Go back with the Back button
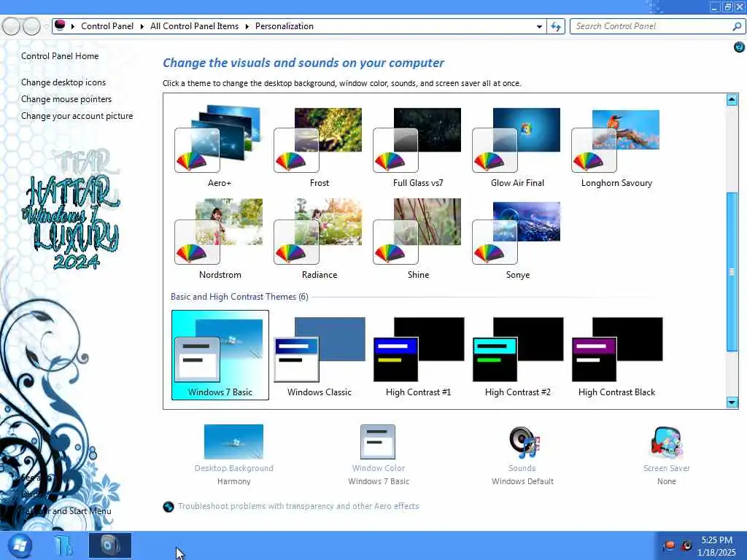Screen dimensions: 747x560 11,26
